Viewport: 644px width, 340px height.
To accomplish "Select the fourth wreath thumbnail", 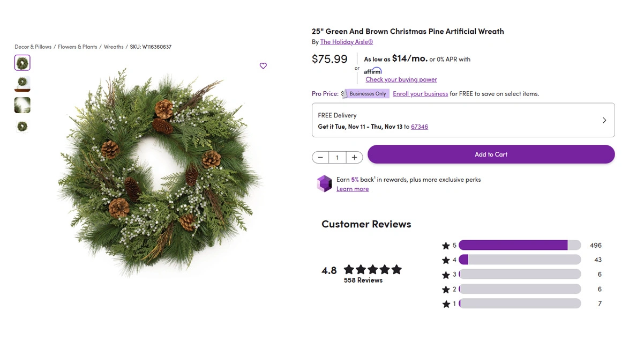I will 23,127.
